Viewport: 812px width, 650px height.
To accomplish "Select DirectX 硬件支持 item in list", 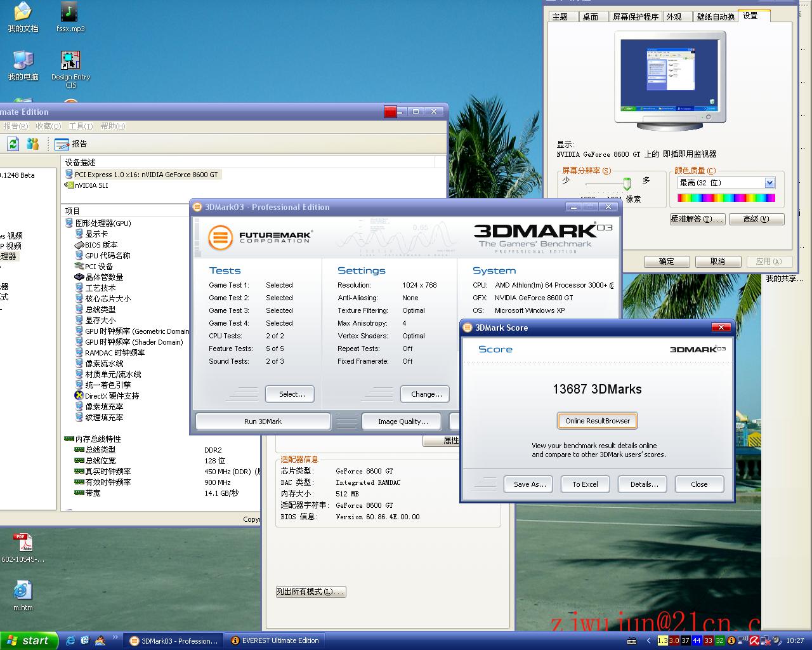I will [112, 395].
